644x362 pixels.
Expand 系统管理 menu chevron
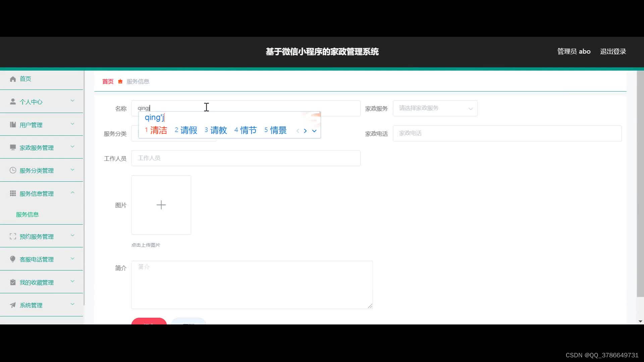(x=72, y=304)
